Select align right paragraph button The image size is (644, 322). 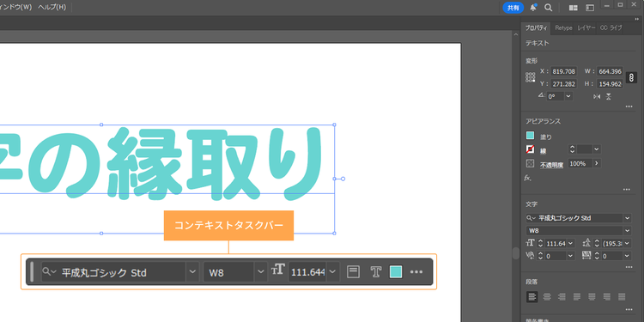(562, 296)
